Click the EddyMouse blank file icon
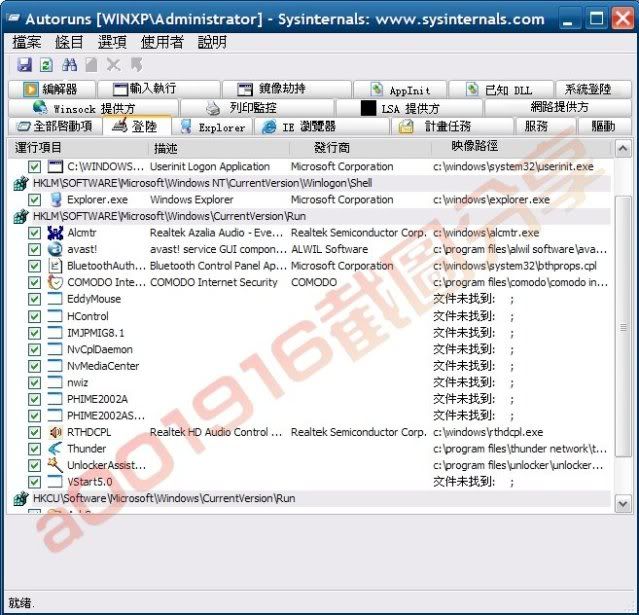 55,299
